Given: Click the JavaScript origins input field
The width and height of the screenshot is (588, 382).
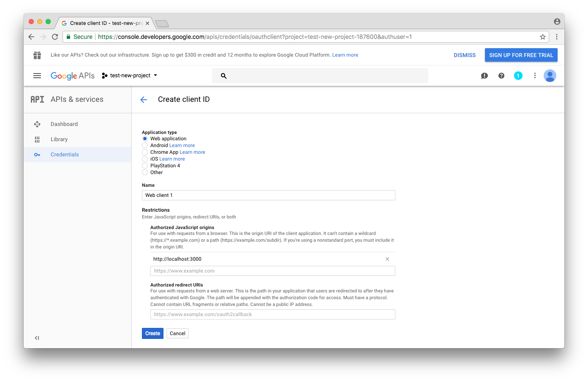Looking at the screenshot, I should [273, 271].
